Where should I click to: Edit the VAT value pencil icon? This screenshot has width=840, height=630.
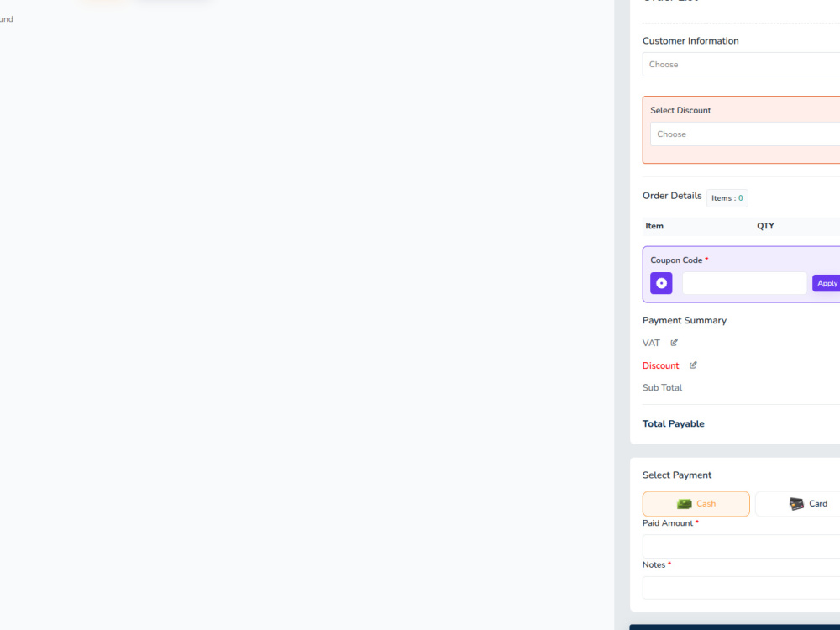(x=674, y=343)
